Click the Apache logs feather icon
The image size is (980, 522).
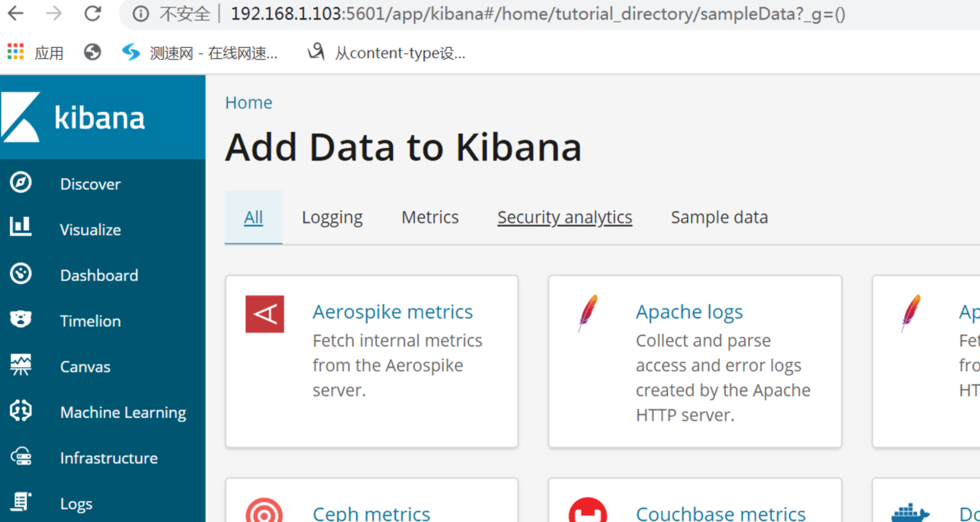tap(588, 313)
